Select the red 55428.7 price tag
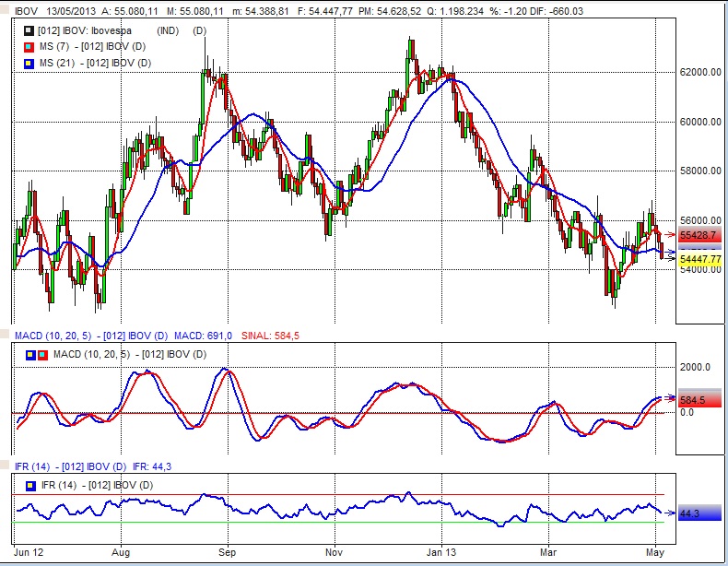The image size is (728, 566). pyautogui.click(x=699, y=236)
